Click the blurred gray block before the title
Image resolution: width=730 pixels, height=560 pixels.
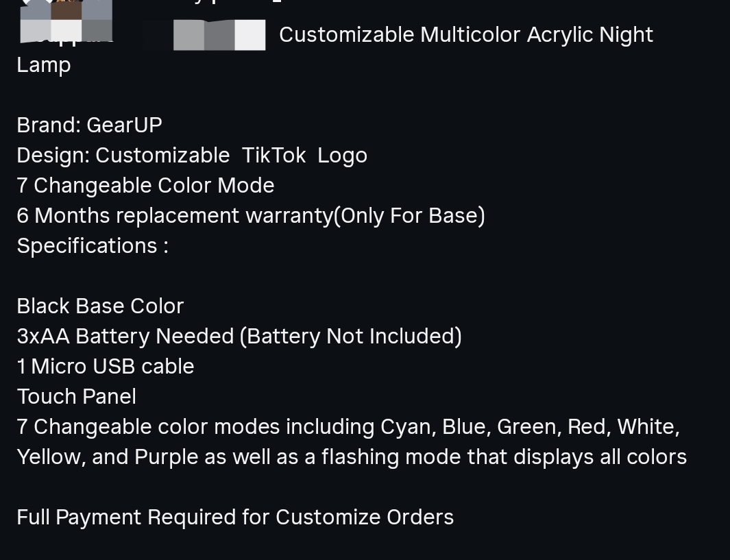[x=219, y=35]
